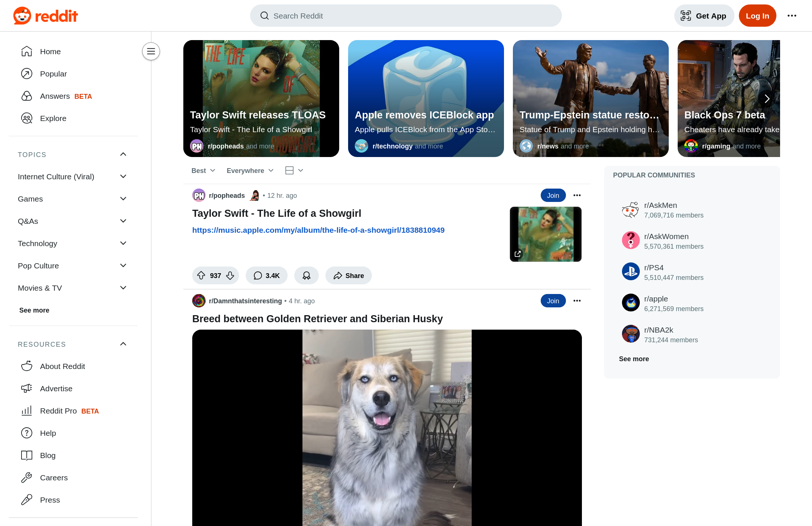Collapse the RESOURCES section
The height and width of the screenshot is (526, 812).
point(123,344)
